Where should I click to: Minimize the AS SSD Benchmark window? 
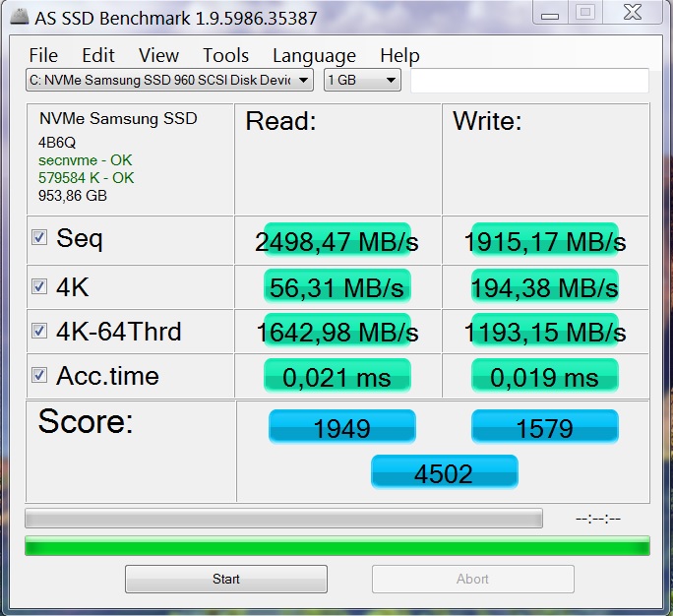[x=550, y=13]
